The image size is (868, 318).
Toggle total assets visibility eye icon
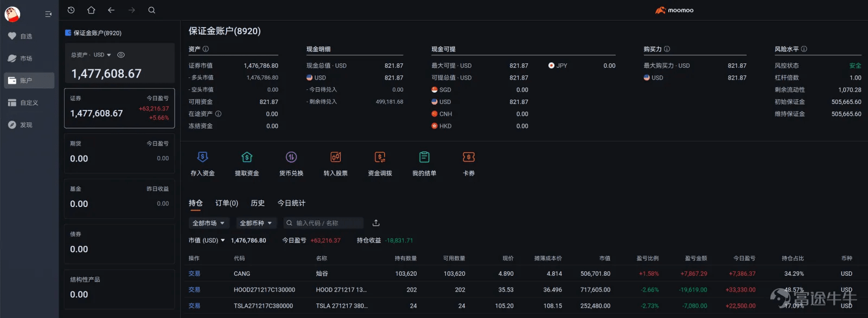(x=121, y=55)
